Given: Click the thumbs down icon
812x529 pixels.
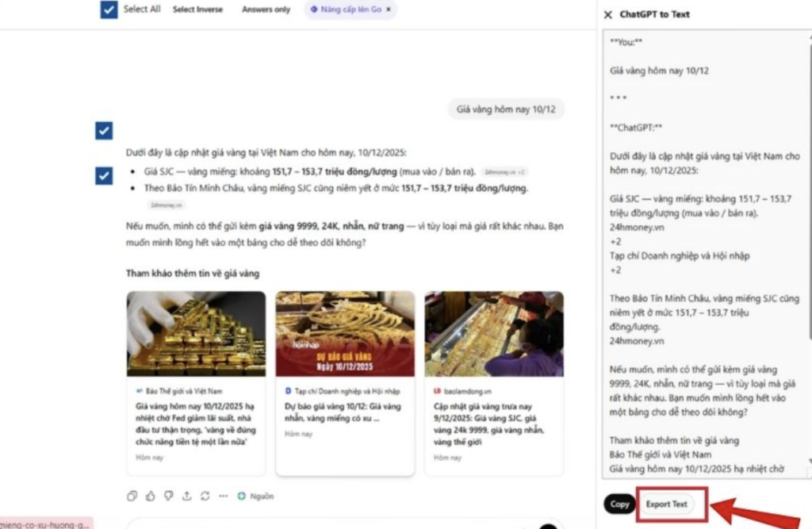Looking at the screenshot, I should click(x=169, y=496).
